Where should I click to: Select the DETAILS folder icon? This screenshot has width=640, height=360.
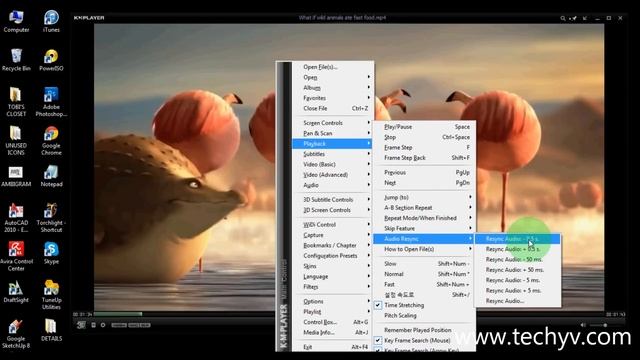point(51,331)
